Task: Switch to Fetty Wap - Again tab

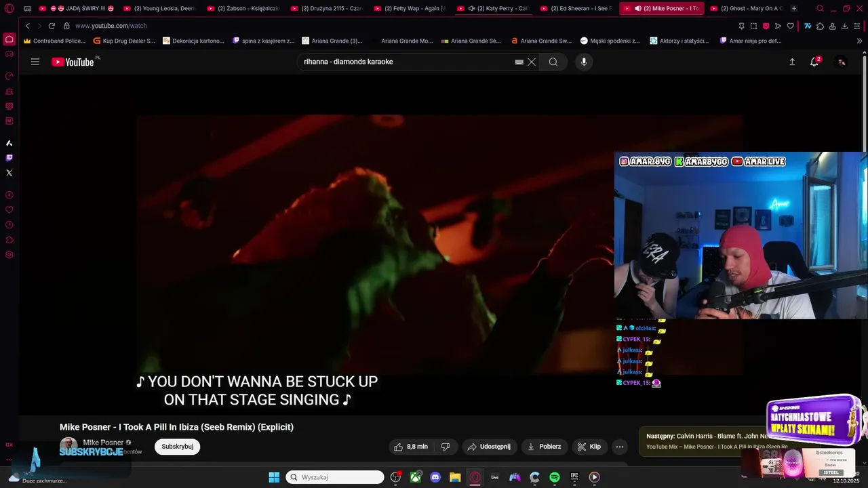Action: point(410,8)
